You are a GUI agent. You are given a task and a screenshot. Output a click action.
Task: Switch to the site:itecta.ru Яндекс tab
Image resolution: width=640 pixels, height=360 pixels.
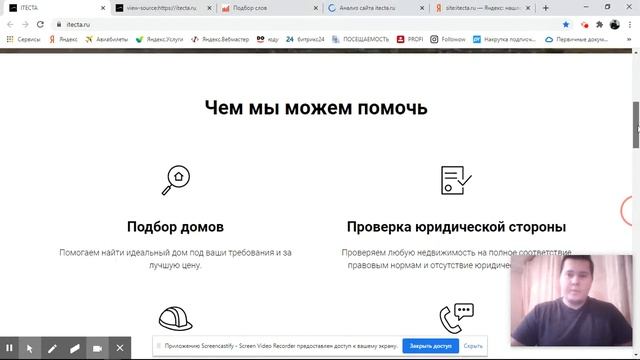coord(482,8)
